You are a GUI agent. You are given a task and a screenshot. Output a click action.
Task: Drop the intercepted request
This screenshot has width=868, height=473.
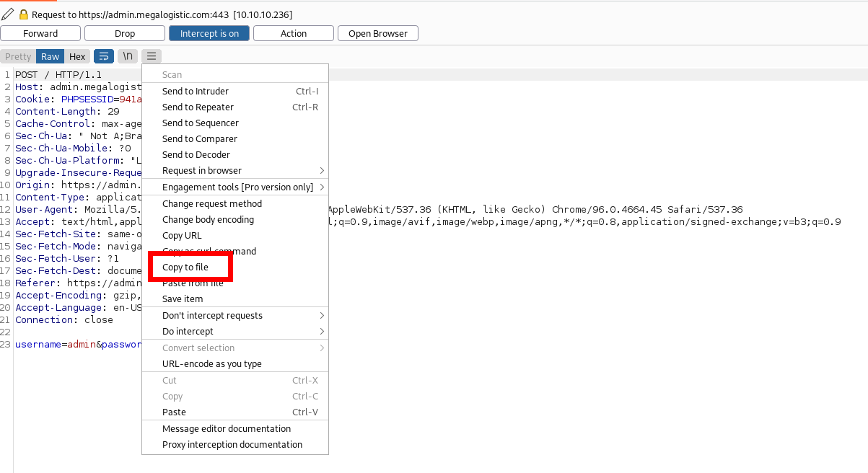[125, 33]
